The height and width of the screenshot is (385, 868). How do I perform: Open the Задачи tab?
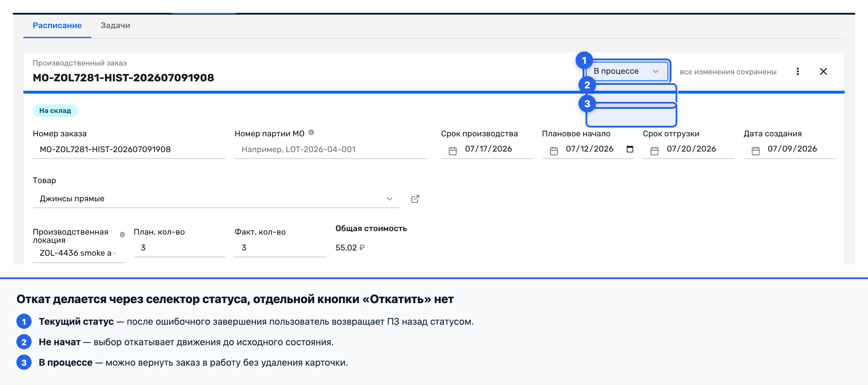(115, 25)
